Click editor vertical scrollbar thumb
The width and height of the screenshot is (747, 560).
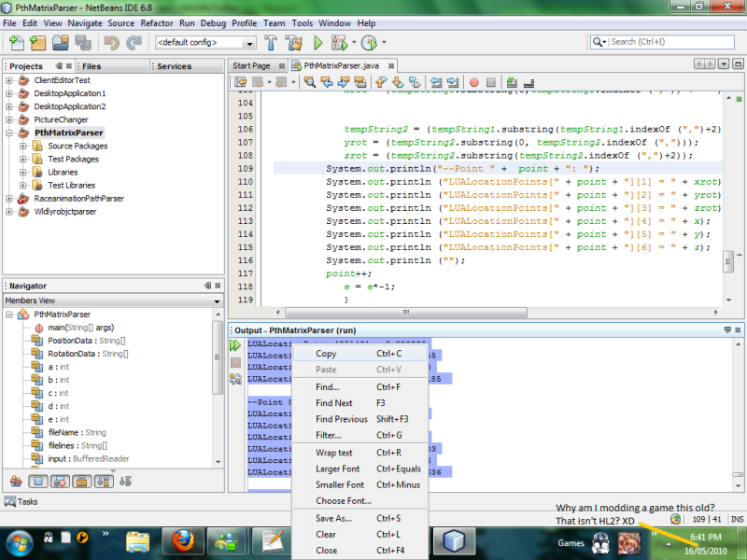pos(728,261)
